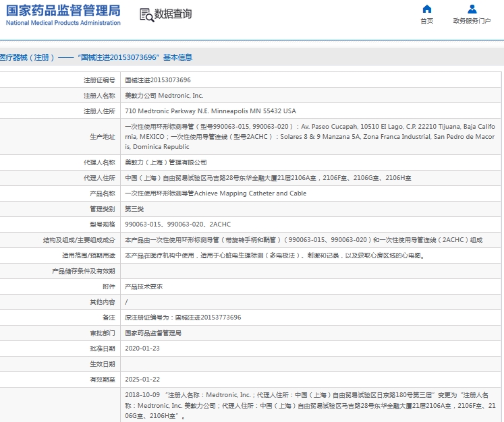
Task: Click the 生产地址 row label
Action: (103, 137)
